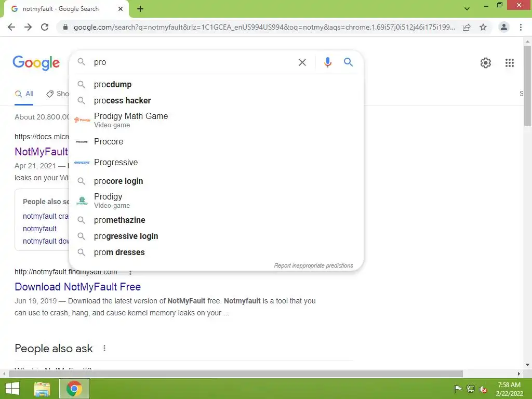This screenshot has height=399, width=532.
Task: Open the Chrome three-dot menu
Action: click(x=521, y=27)
